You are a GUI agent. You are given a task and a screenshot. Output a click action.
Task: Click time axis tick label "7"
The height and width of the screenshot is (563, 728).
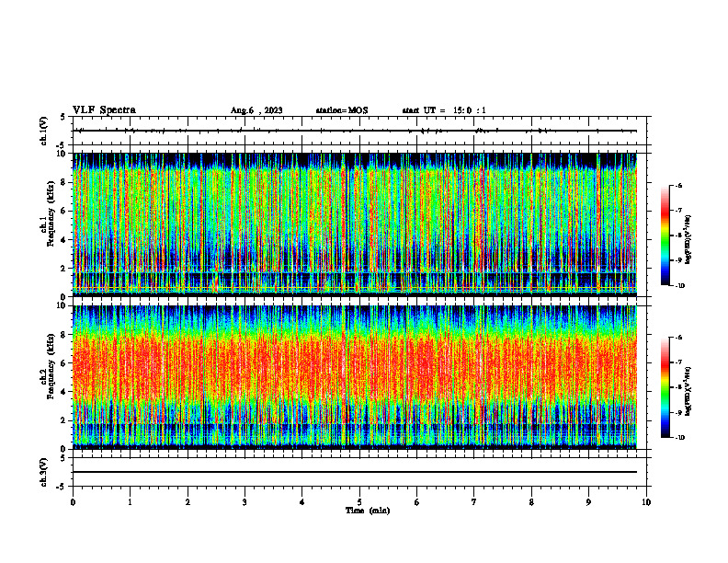pyautogui.click(x=474, y=502)
